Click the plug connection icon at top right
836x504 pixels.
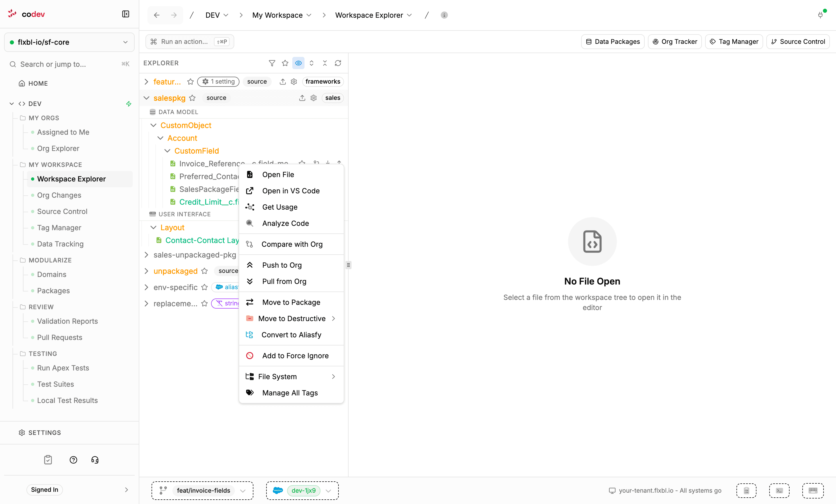click(820, 15)
